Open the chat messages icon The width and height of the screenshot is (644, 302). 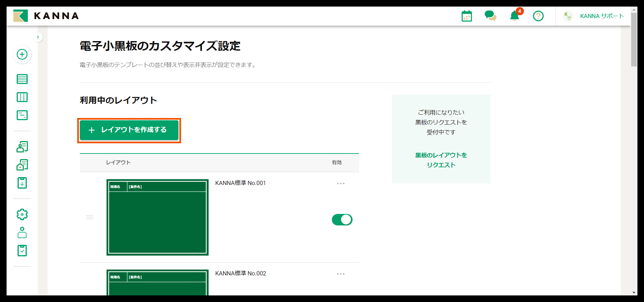click(x=490, y=16)
